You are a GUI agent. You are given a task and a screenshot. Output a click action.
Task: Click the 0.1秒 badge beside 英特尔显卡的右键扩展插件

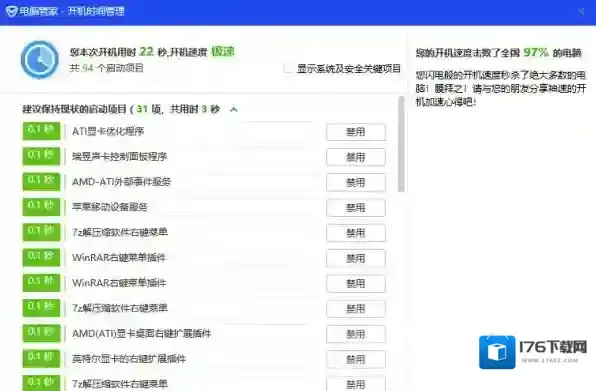coord(41,358)
